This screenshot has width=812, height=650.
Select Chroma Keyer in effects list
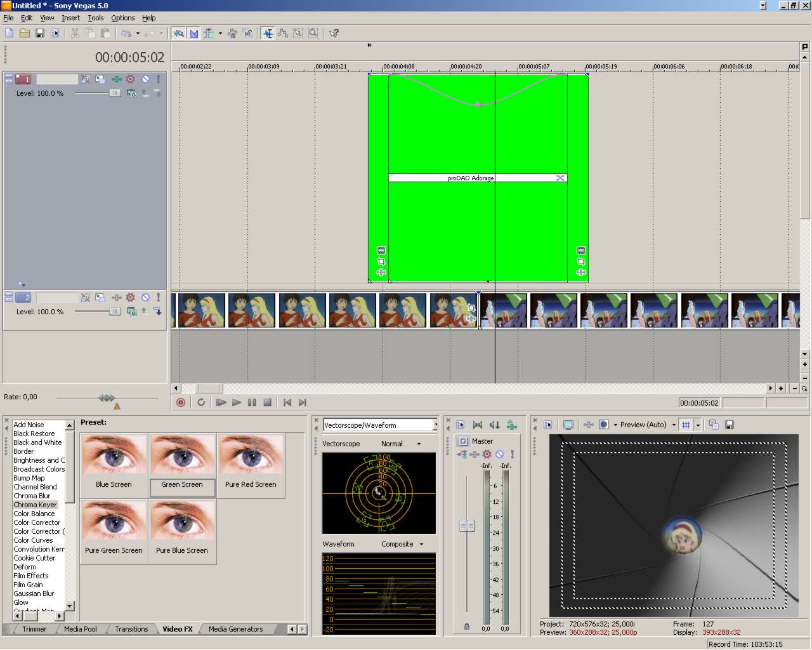click(x=35, y=505)
